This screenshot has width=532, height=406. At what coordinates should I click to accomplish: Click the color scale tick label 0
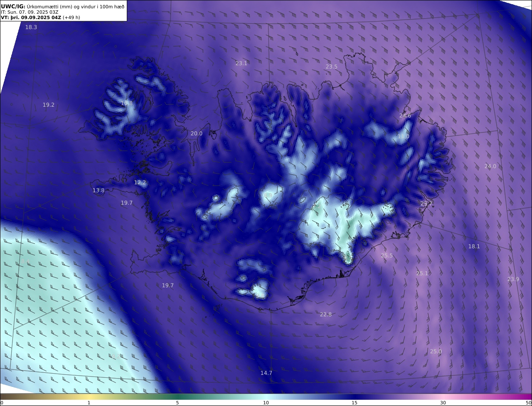click(x=2, y=403)
